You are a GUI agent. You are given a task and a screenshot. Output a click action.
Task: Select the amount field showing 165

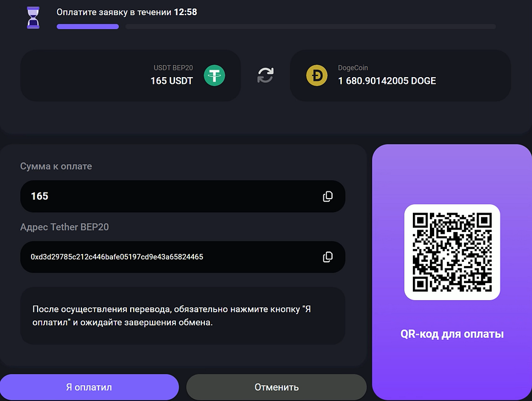(x=182, y=196)
